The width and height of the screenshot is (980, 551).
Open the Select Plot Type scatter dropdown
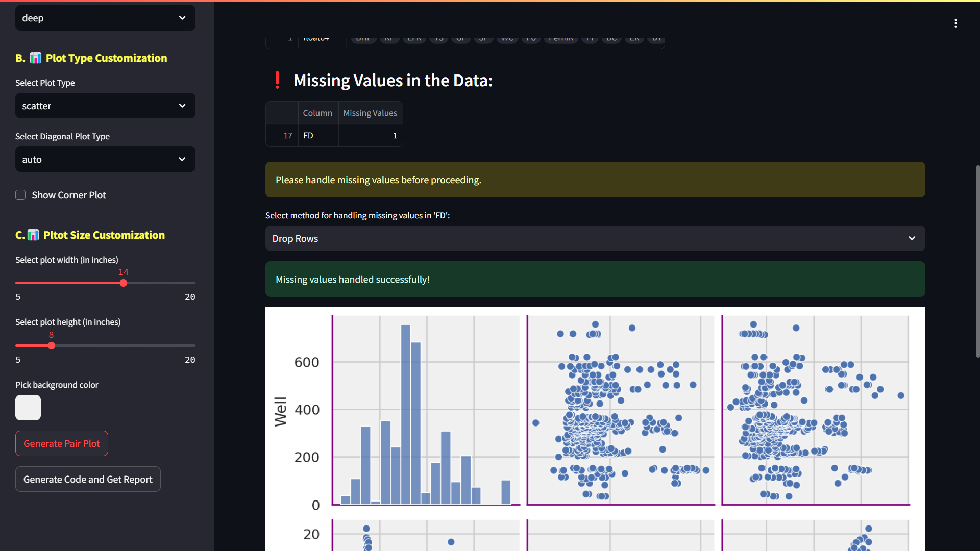click(x=105, y=106)
